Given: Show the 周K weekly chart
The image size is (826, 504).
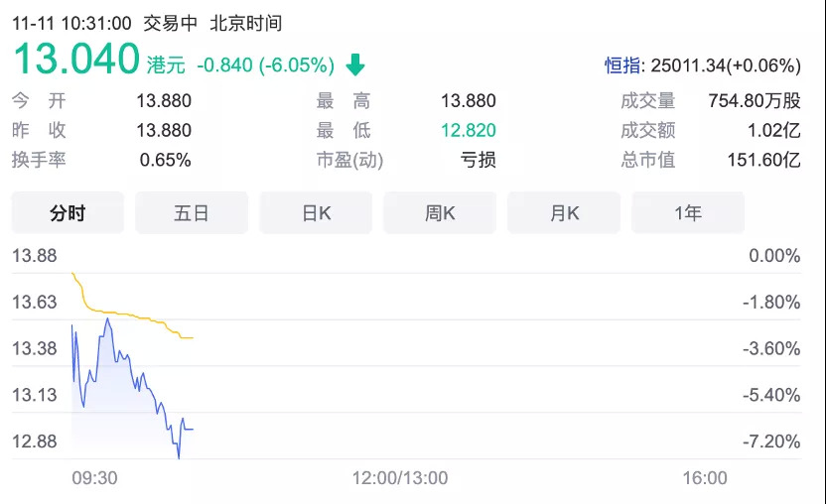Looking at the screenshot, I should [x=440, y=212].
